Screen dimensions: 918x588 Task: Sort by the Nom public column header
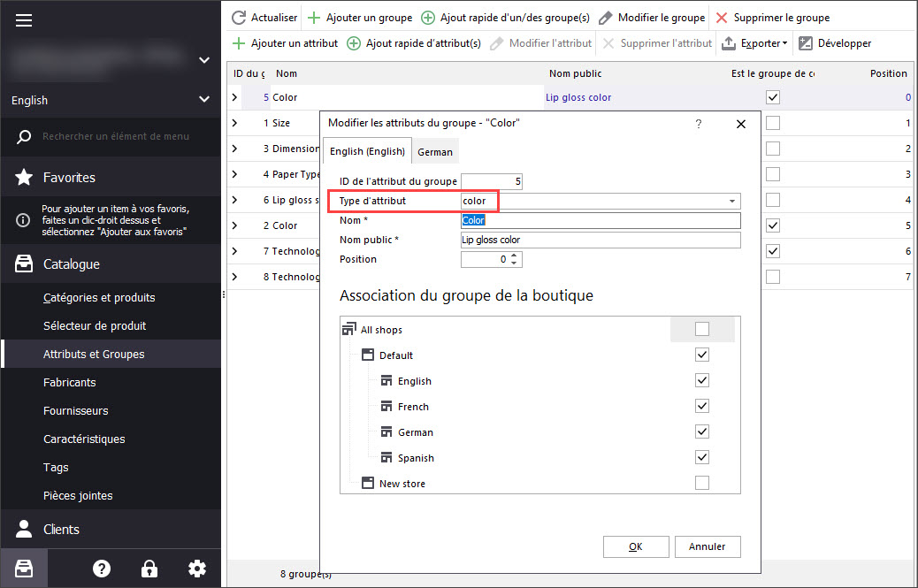tap(576, 73)
